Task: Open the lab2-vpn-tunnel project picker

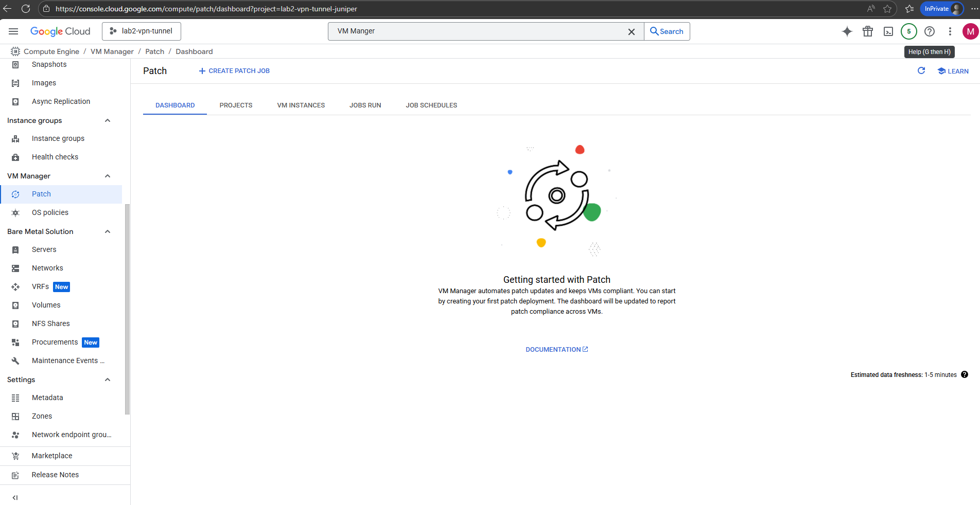Action: point(142,31)
